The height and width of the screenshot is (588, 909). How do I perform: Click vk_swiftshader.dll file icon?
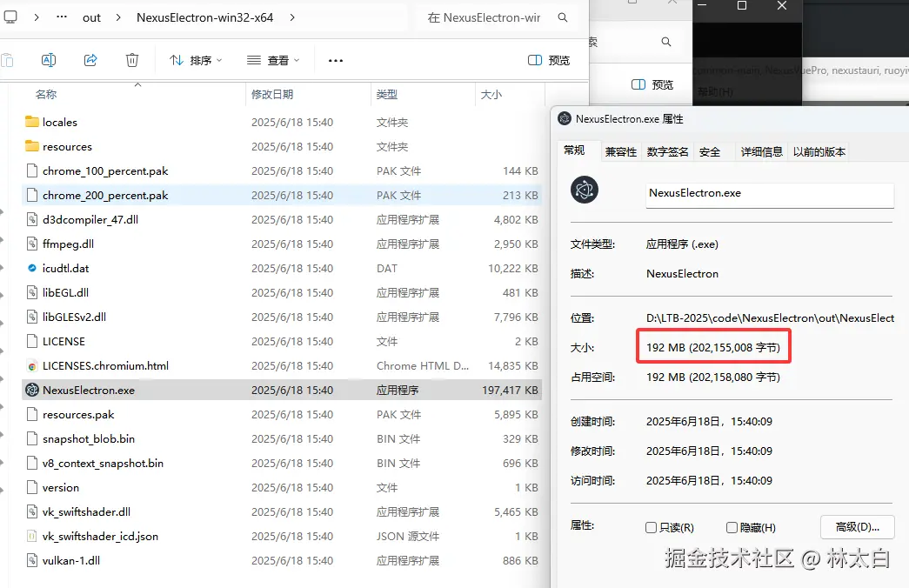click(x=32, y=511)
